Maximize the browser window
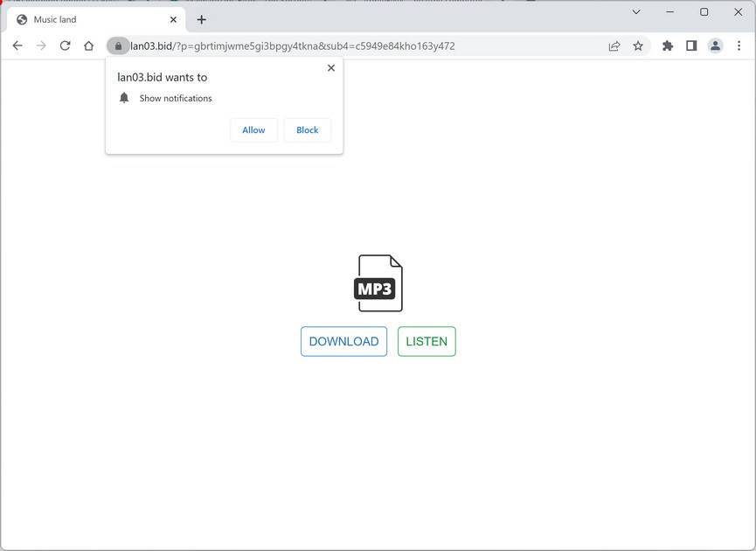 tap(704, 12)
